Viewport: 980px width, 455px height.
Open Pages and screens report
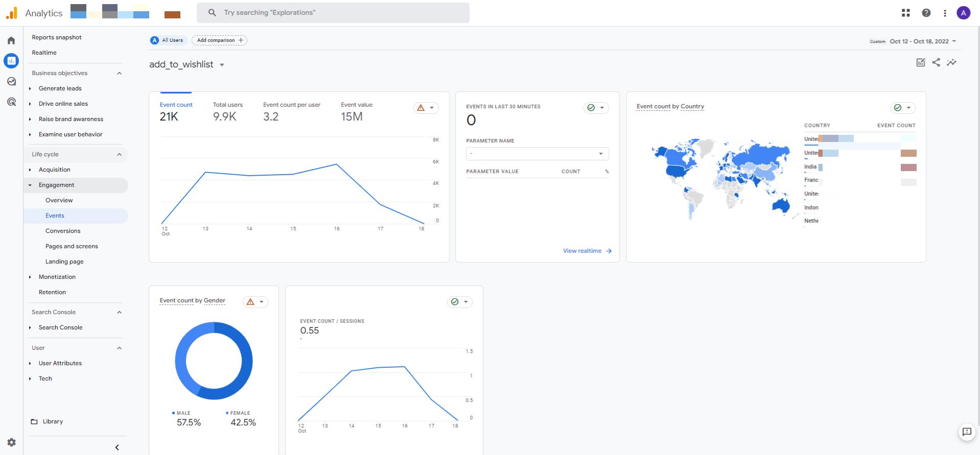72,246
